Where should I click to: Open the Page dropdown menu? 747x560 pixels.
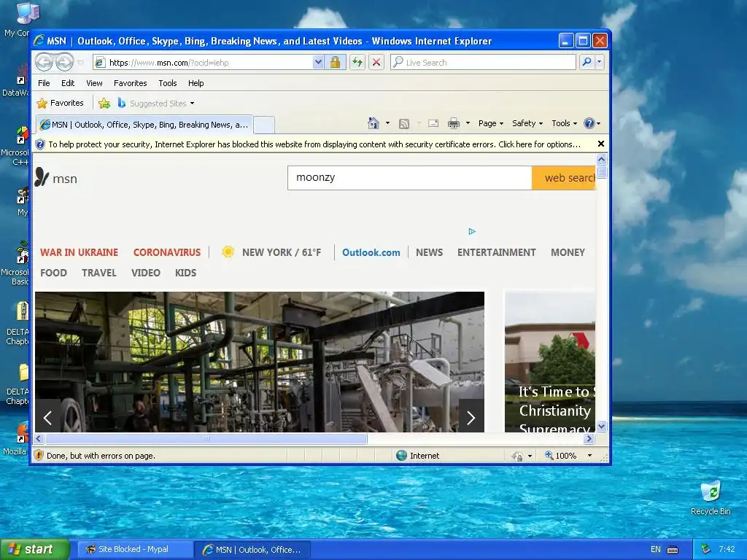click(491, 123)
